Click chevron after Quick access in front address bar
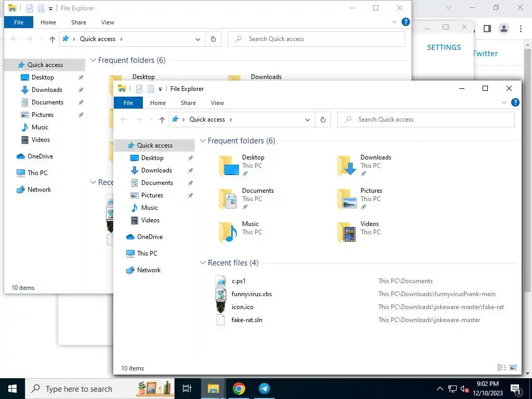532x399 pixels. [231, 119]
